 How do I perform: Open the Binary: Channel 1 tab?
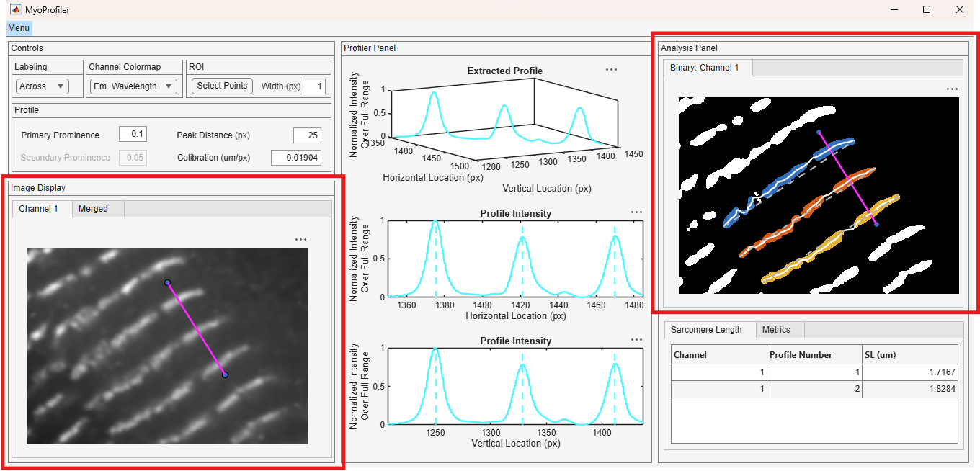[708, 68]
